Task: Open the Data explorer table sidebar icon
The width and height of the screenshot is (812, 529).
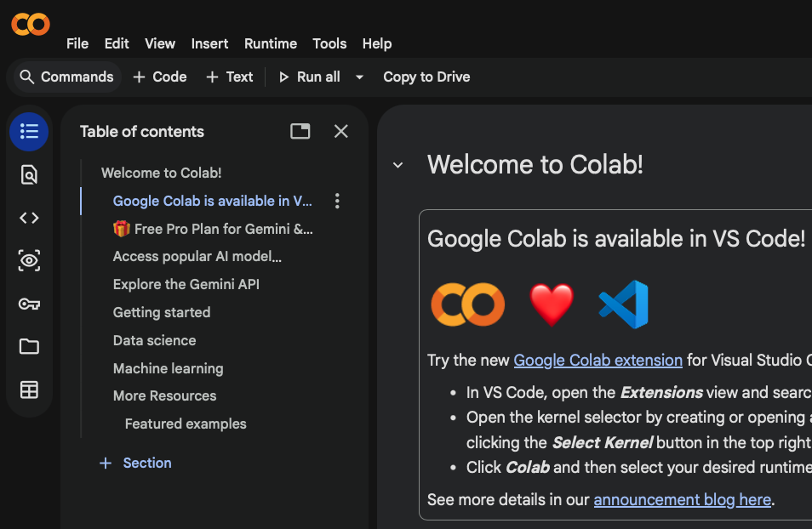Action: 29,390
